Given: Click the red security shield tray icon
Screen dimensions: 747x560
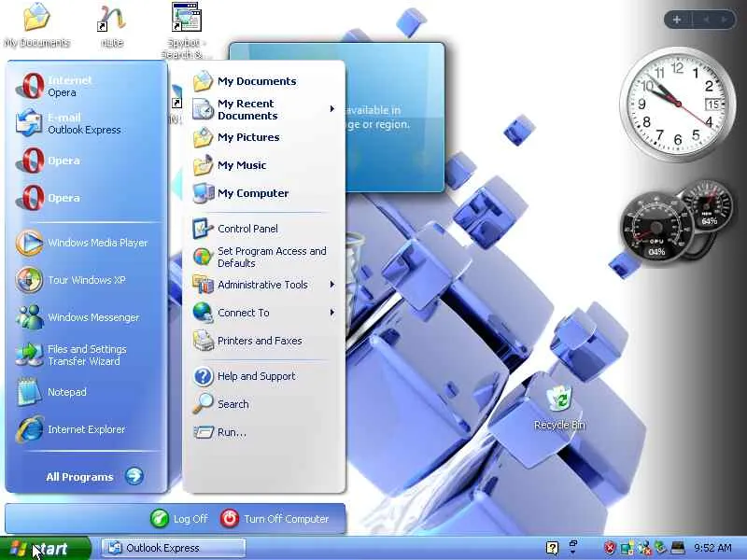Looking at the screenshot, I should tap(610, 548).
